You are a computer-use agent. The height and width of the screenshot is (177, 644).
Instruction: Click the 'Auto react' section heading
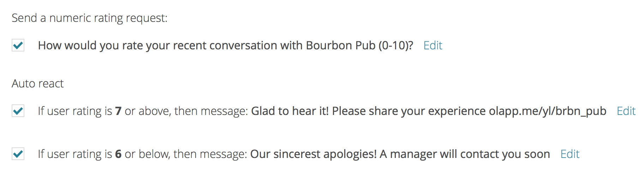click(x=37, y=84)
